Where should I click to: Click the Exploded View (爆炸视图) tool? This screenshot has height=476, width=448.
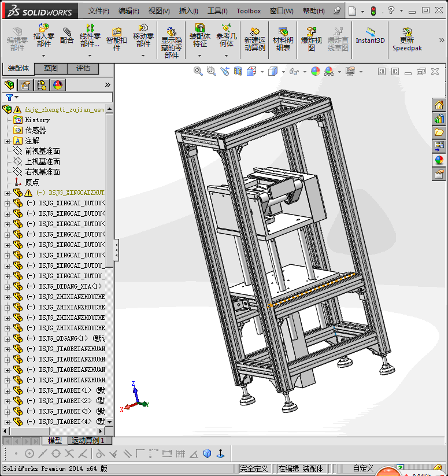[311, 39]
